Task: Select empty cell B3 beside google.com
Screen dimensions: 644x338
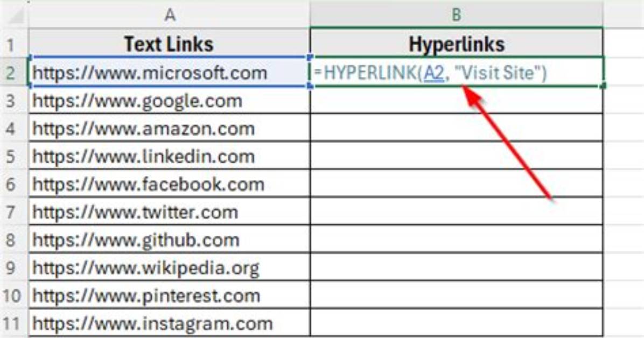Action: click(x=456, y=101)
